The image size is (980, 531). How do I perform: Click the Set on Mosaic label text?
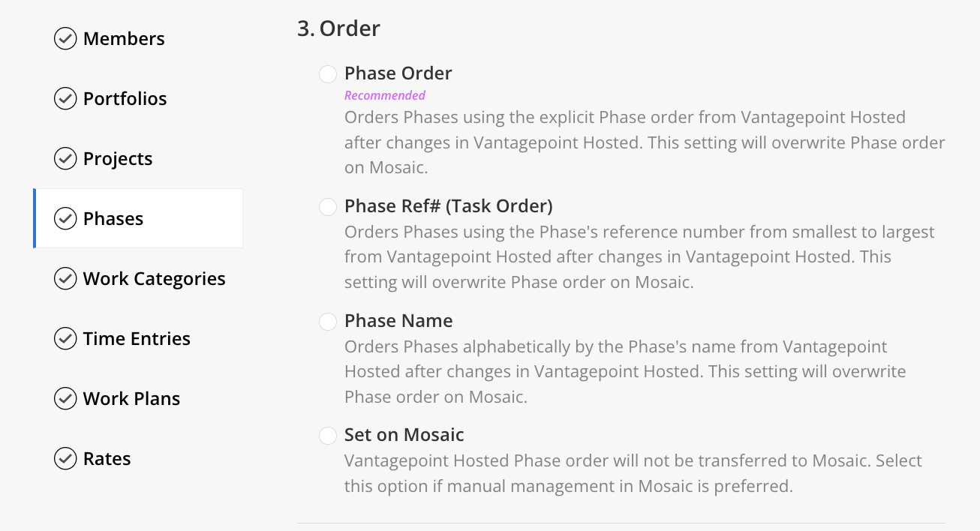click(x=404, y=435)
